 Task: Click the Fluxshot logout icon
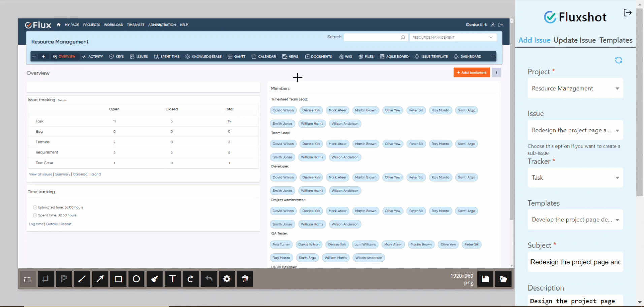click(x=627, y=13)
